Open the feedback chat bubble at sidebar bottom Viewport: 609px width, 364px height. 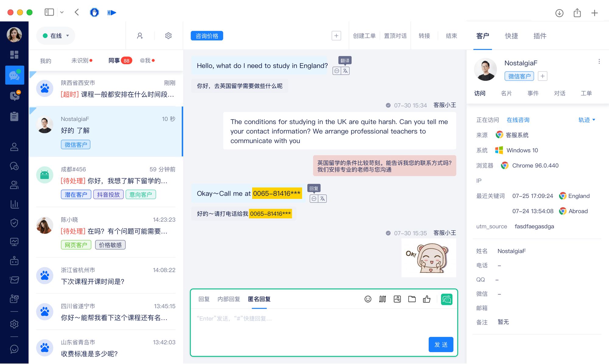tap(14, 349)
